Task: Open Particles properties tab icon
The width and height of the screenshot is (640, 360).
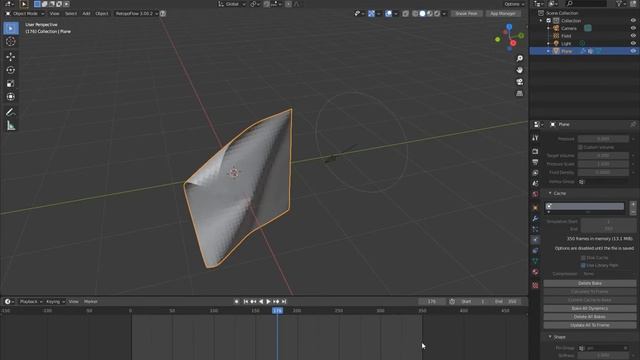Action: tap(535, 229)
